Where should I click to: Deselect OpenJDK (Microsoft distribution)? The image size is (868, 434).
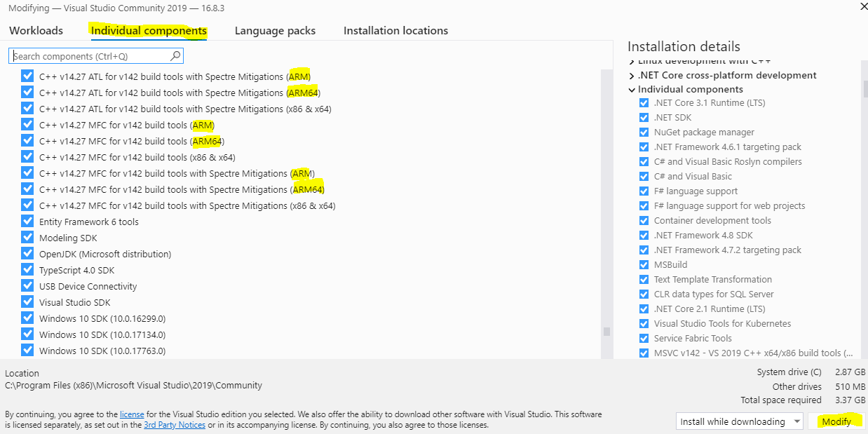(27, 253)
